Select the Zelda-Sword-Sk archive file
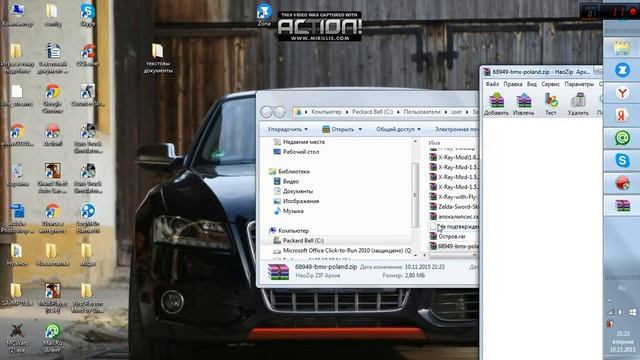640x360 pixels. (x=454, y=207)
